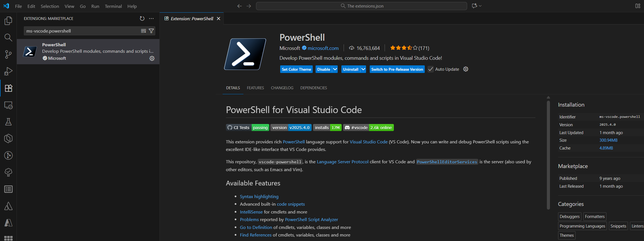644x241 pixels.
Task: Switch to the CHANGELOG tab
Action: [282, 88]
